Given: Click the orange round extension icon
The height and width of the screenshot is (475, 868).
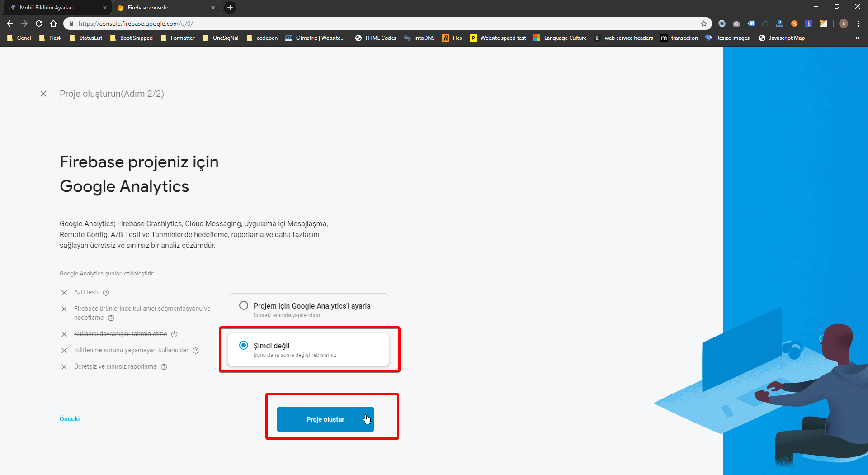Looking at the screenshot, I should pyautogui.click(x=794, y=24).
